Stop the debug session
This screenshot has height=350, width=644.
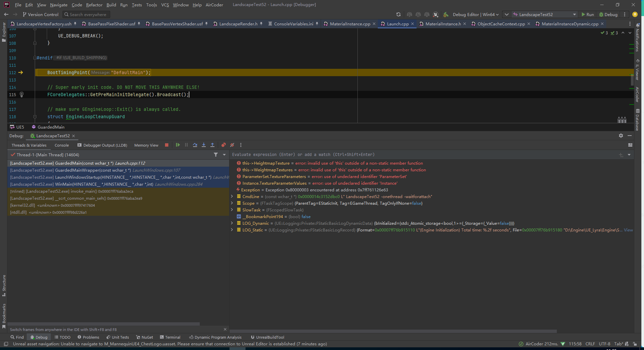tap(166, 145)
